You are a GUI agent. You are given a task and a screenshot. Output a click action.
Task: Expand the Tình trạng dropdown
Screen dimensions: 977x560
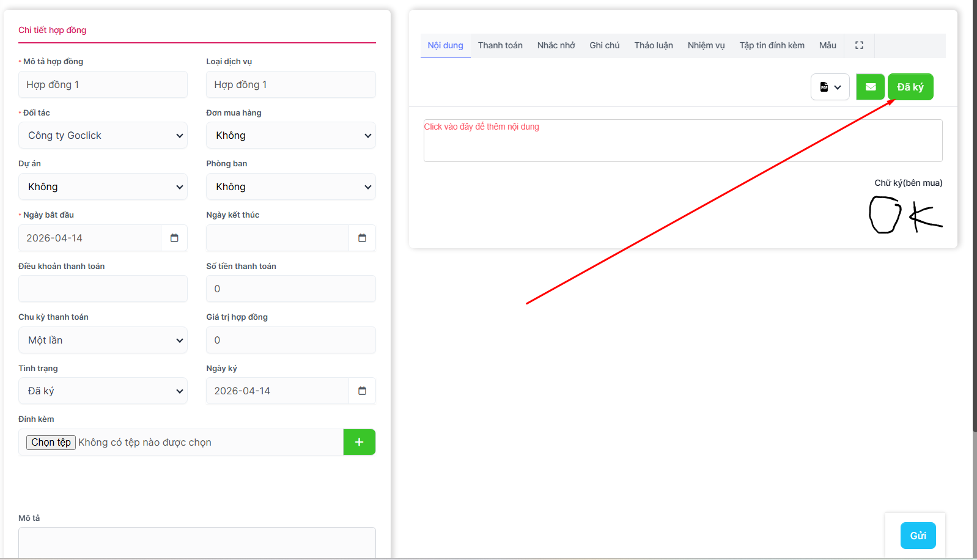point(103,391)
